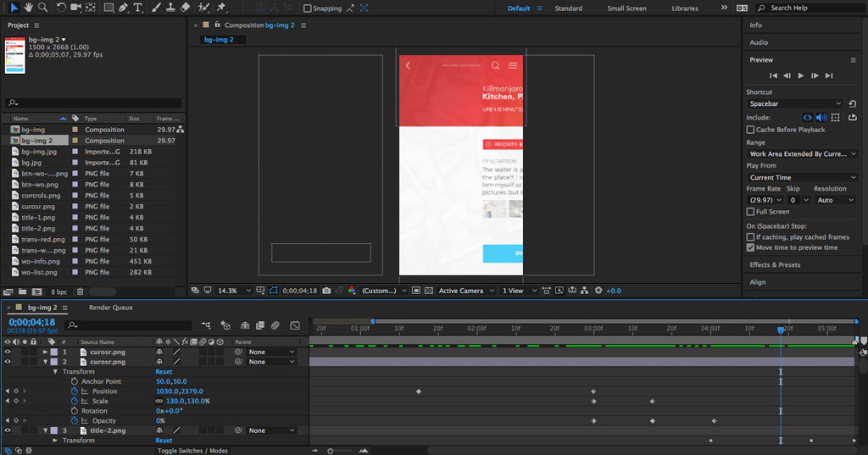868x455 pixels.
Task: Select the Zoom magnifier tool
Action: pyautogui.click(x=42, y=7)
